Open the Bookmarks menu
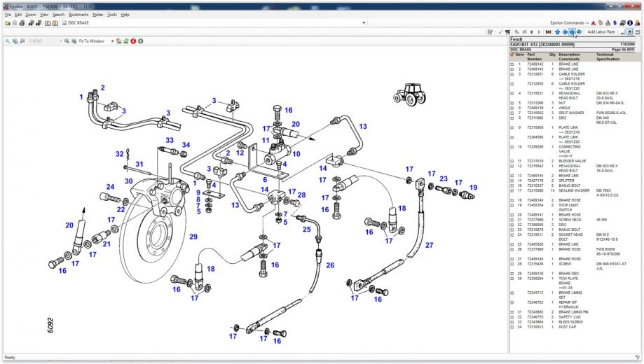 click(x=78, y=14)
